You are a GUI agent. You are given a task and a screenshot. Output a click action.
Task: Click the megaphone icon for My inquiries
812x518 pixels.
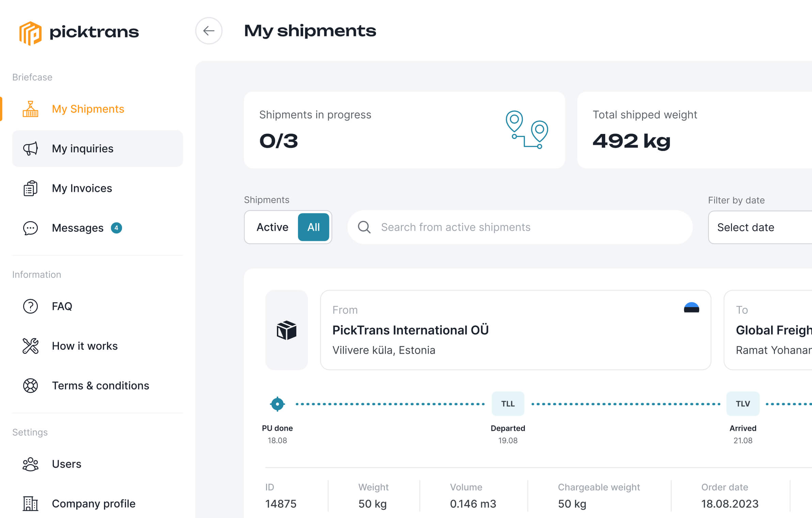click(30, 148)
